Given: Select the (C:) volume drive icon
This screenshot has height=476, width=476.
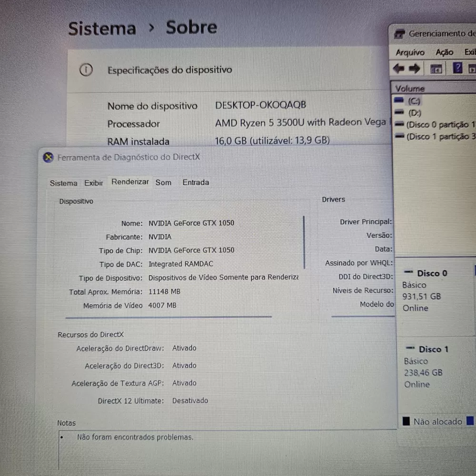Looking at the screenshot, I should 399,100.
